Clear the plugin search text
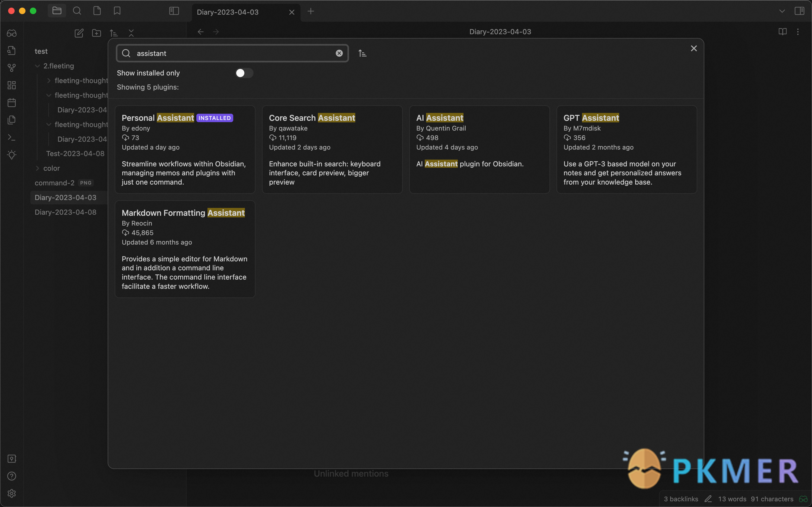812x507 pixels. (x=339, y=53)
